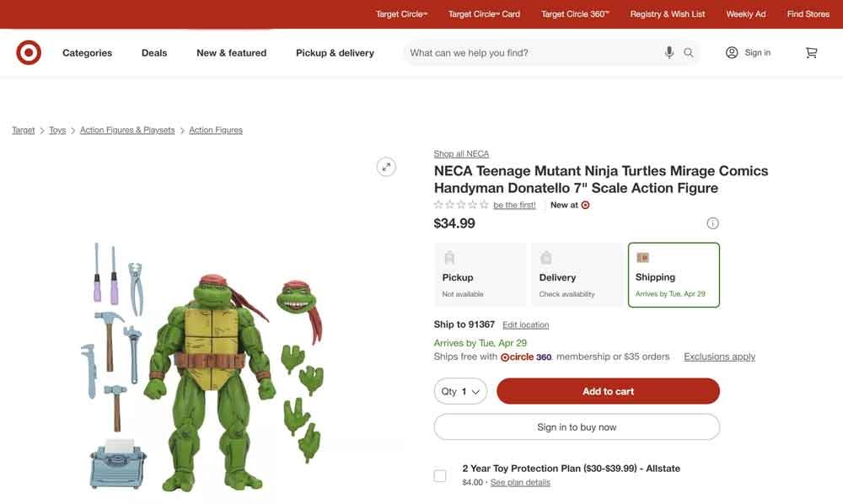This screenshot has height=504, width=843.
Task: Open the Qty quantity selector
Action: pos(460,390)
